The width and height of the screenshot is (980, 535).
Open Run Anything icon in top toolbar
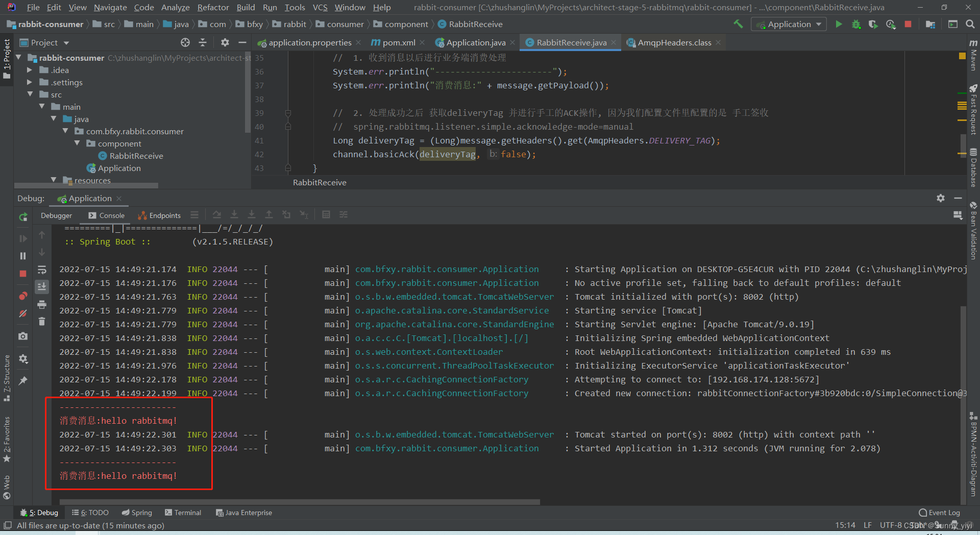click(x=953, y=24)
